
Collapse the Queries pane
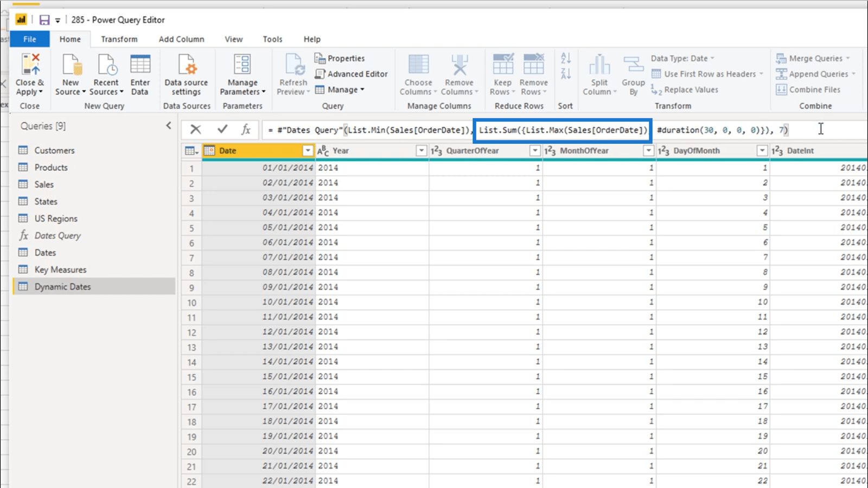pyautogui.click(x=169, y=126)
